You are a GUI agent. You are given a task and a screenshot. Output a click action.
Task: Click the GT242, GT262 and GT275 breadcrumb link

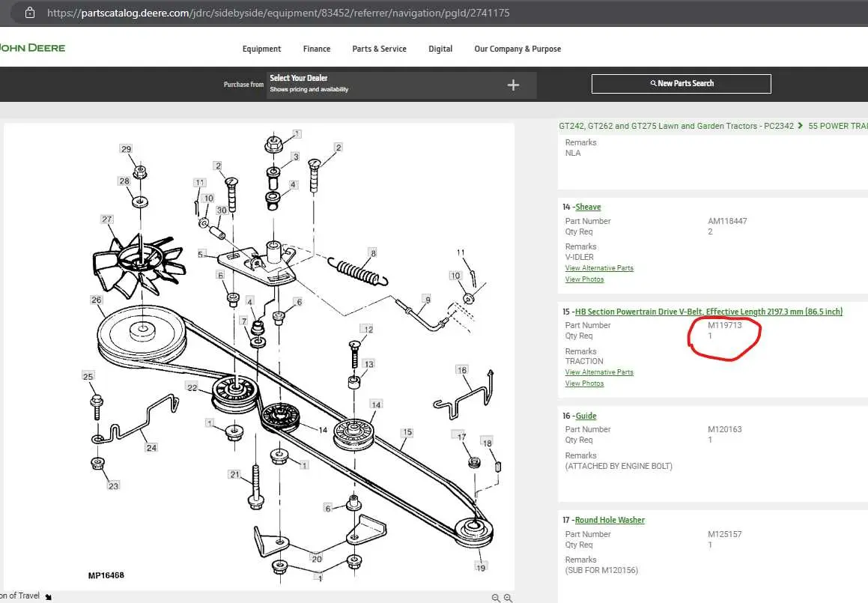[x=676, y=126]
